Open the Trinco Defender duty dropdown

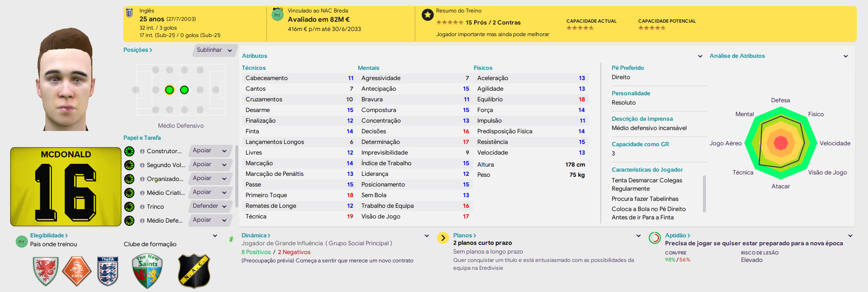point(210,206)
